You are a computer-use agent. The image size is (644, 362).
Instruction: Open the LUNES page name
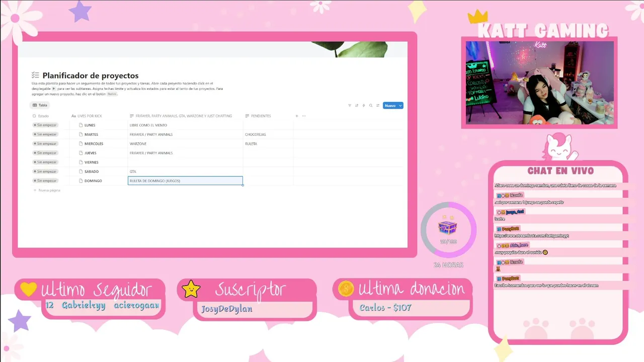pyautogui.click(x=90, y=125)
